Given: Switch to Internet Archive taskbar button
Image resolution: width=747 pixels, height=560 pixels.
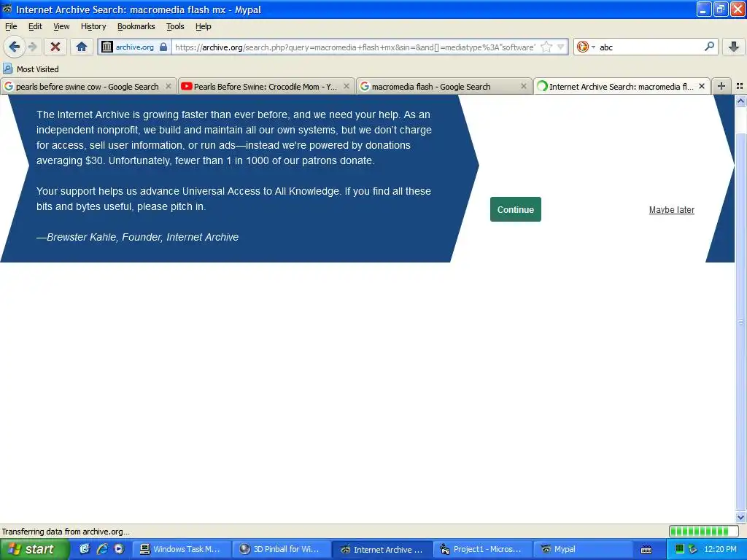Looking at the screenshot, I should (x=381, y=549).
